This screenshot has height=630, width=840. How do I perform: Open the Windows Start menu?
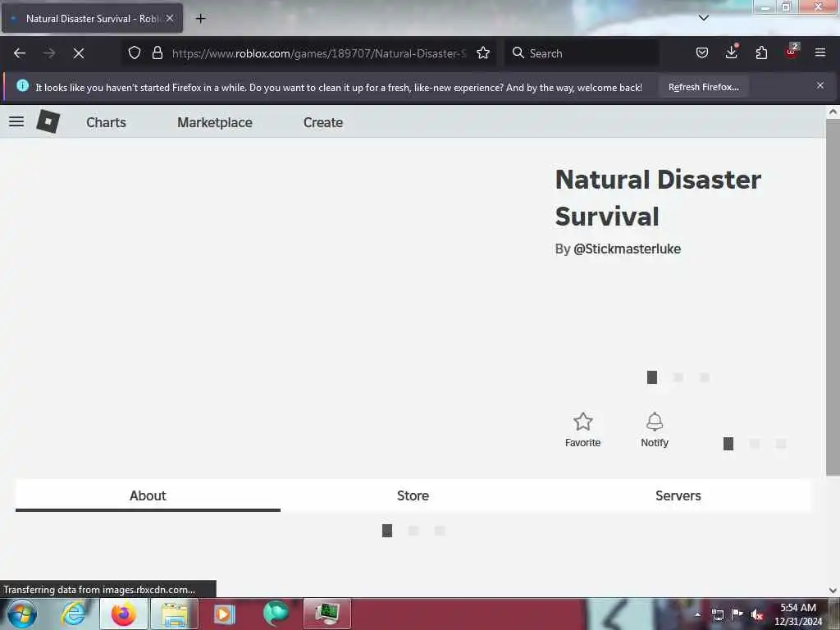22,614
